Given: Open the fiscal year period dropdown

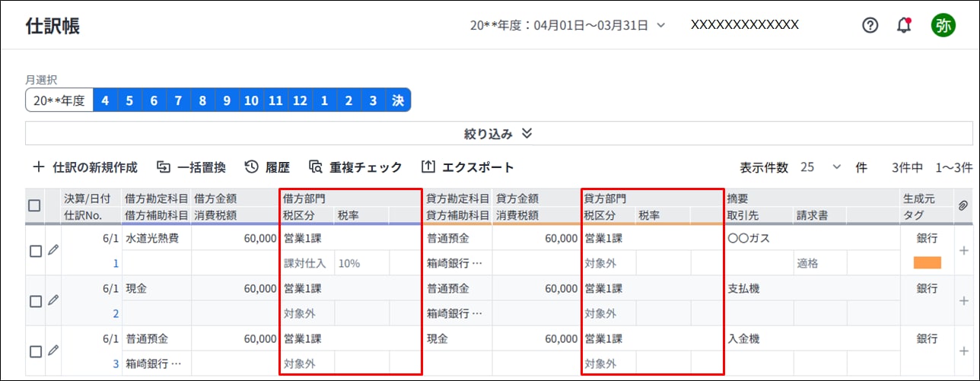Looking at the screenshot, I should pos(568,25).
